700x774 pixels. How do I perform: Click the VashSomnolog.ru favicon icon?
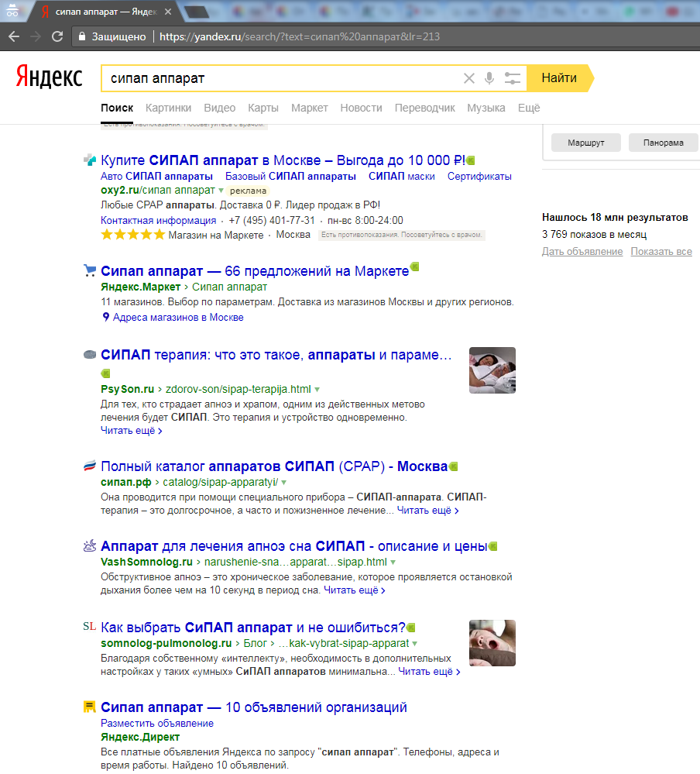click(90, 545)
